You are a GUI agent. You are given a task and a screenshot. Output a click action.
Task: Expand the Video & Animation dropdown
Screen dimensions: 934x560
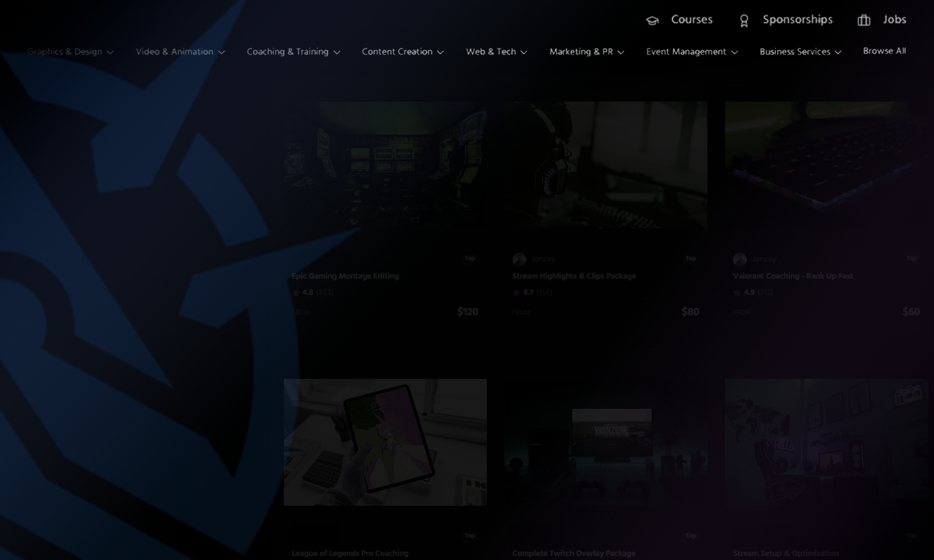tap(180, 52)
